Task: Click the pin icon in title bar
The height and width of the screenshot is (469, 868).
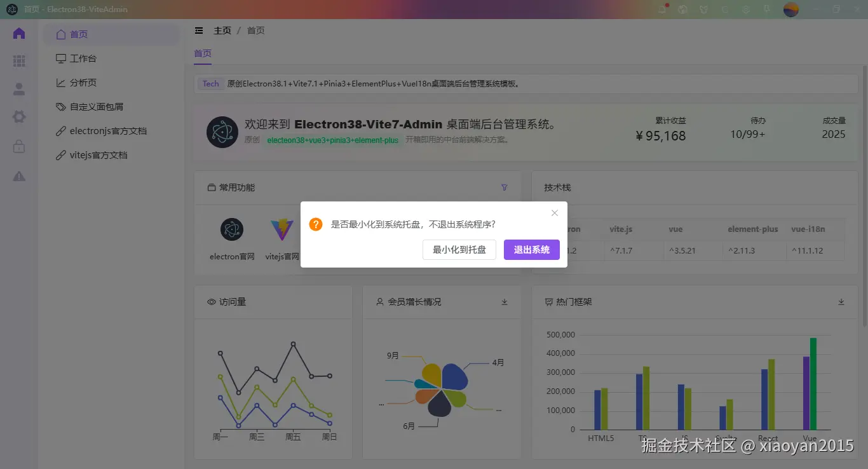Action: point(767,10)
